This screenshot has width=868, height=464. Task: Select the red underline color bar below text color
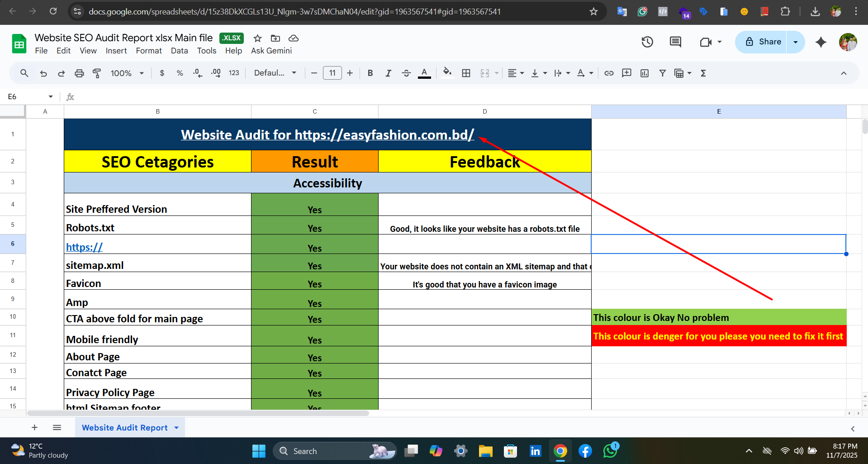click(x=424, y=77)
